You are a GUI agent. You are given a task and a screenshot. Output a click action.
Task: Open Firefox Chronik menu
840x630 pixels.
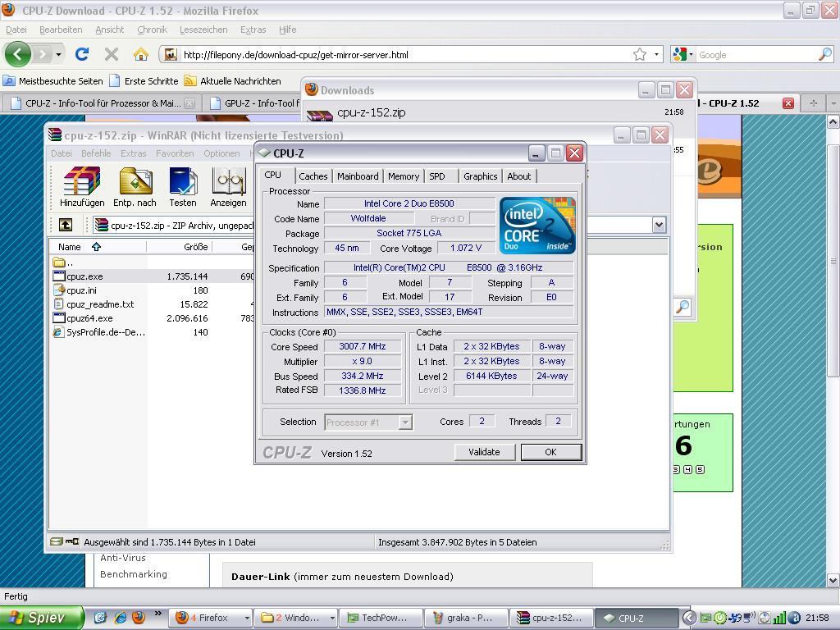point(152,30)
